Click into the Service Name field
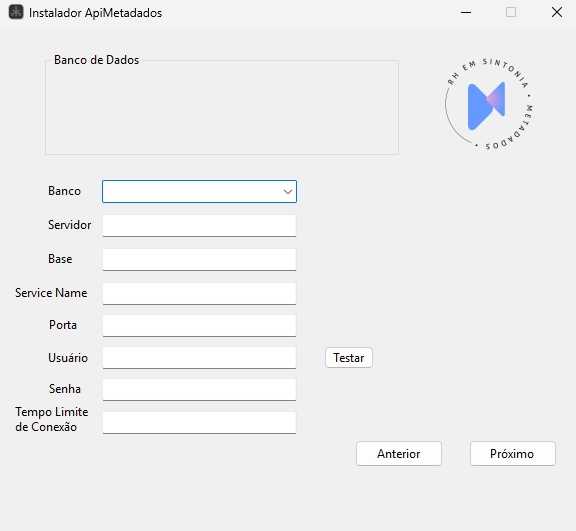This screenshot has height=531, width=576. coord(199,293)
